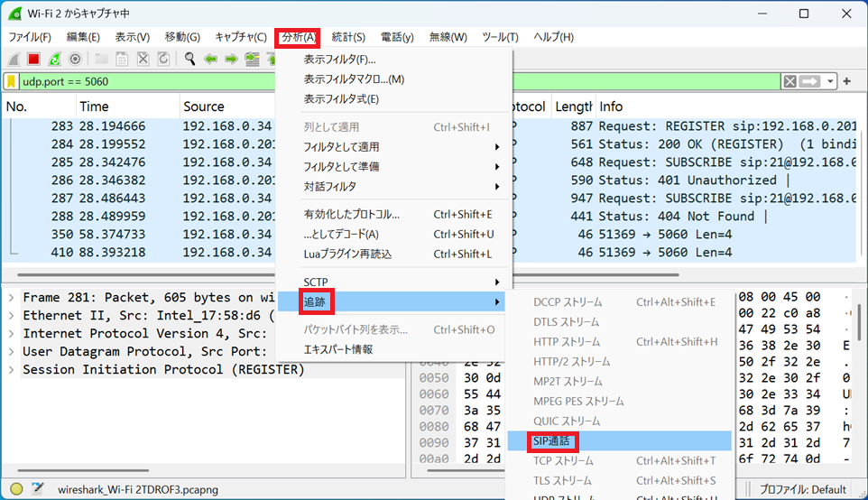The height and width of the screenshot is (500, 868).
Task: Add a filter button with plus icon
Action: pos(846,81)
